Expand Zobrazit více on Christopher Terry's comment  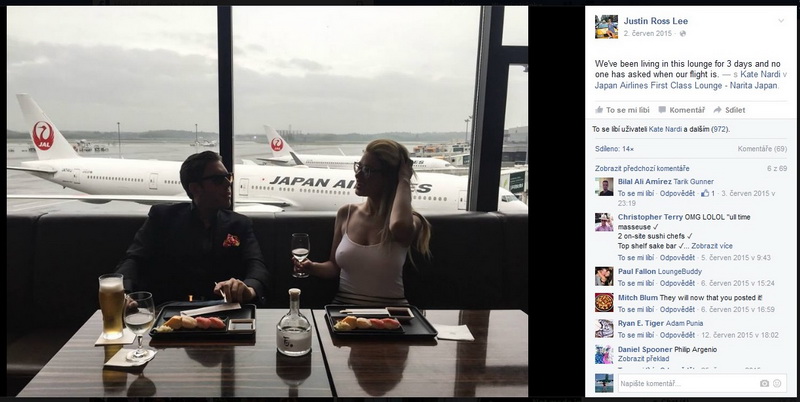coord(712,246)
